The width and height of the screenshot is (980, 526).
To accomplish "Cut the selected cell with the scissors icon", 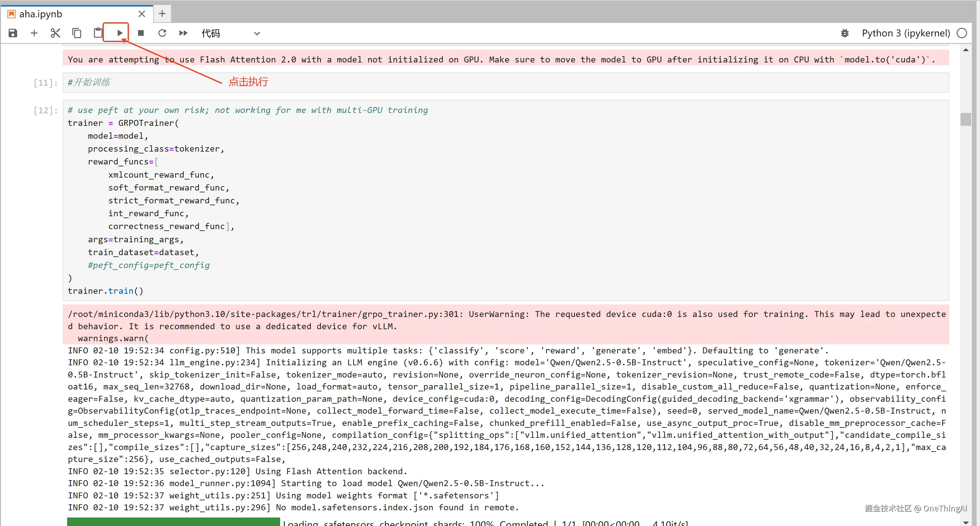I will click(56, 33).
